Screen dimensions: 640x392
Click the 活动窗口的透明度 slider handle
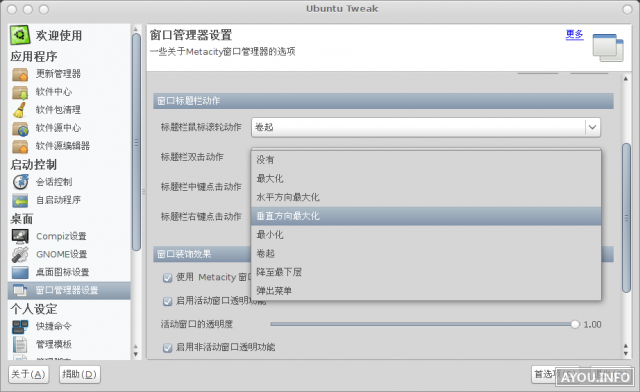click(575, 324)
